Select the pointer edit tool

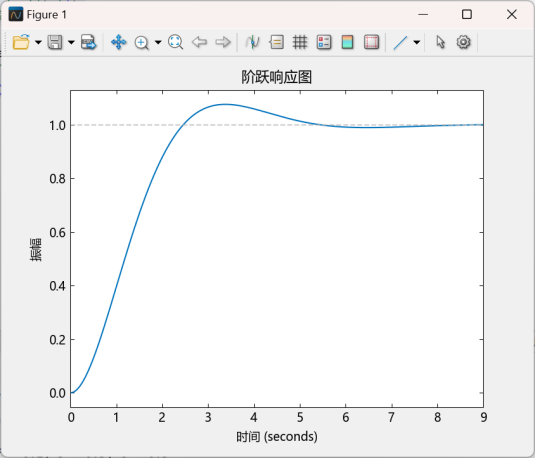pyautogui.click(x=440, y=42)
